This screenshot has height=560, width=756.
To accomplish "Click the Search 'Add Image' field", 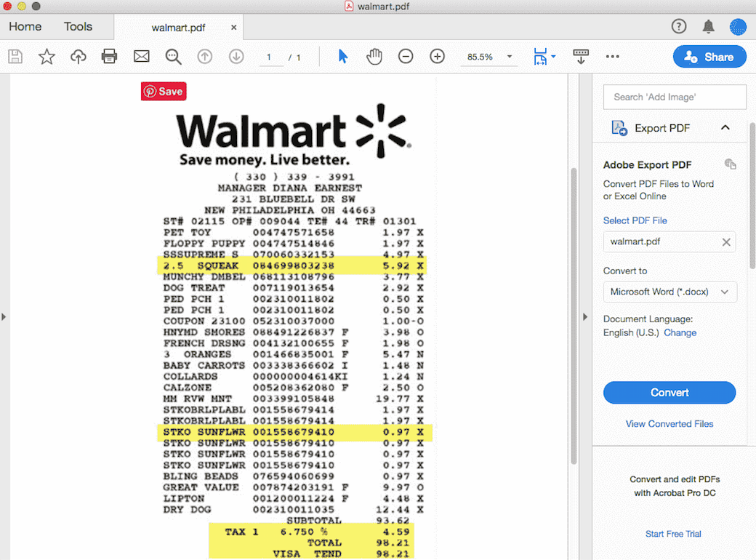I will point(675,97).
